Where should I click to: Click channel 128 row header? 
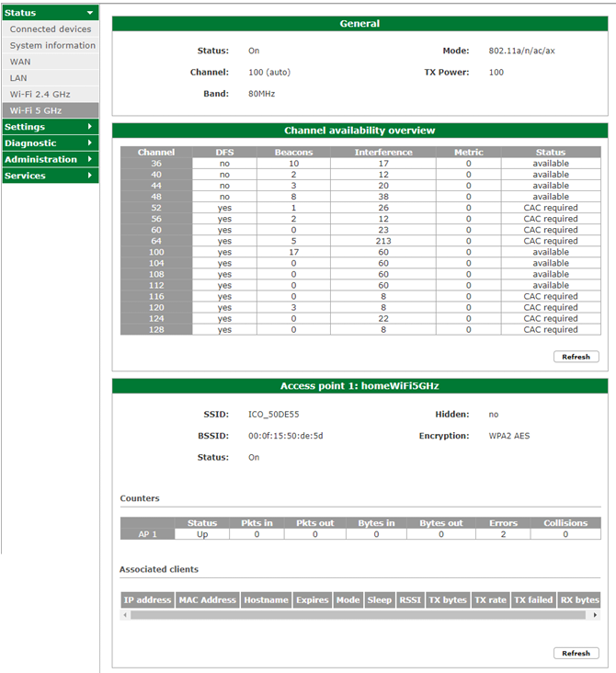pyautogui.click(x=156, y=330)
